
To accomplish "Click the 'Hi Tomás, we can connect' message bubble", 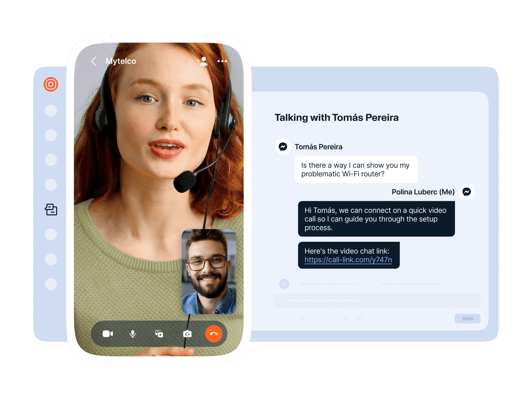I will coord(376,219).
